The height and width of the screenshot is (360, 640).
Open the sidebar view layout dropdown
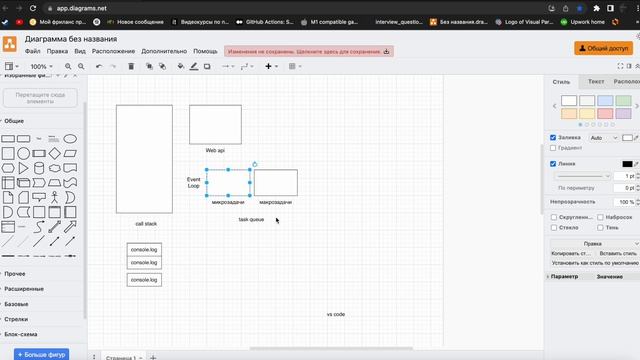[11, 66]
